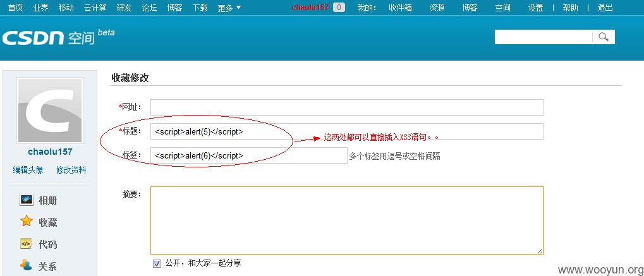
Task: Open the 代码 code icon
Action: [27, 244]
